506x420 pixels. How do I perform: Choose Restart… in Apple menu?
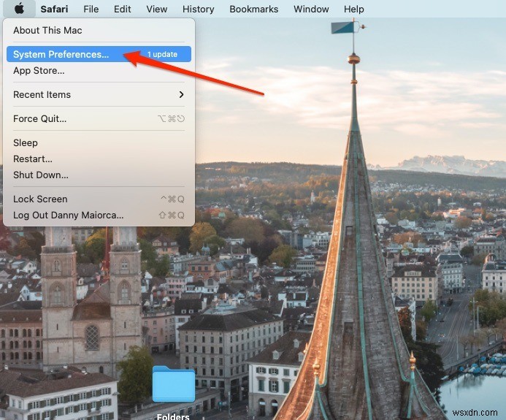99,159
